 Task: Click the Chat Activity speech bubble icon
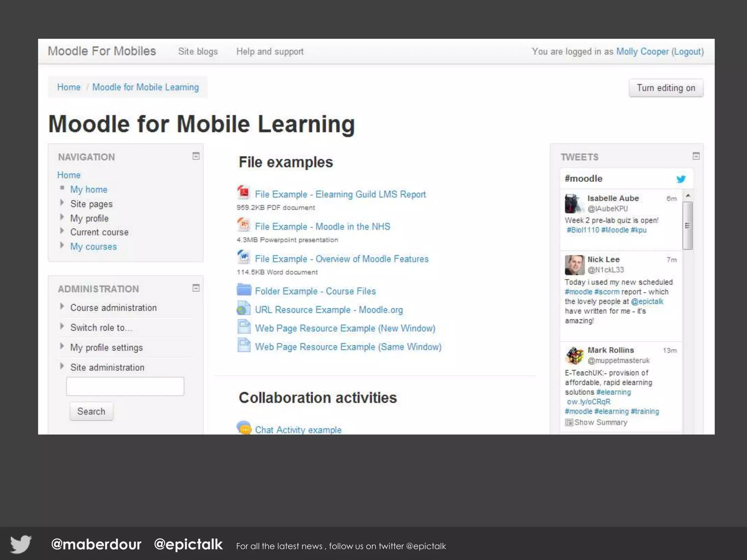[x=244, y=427]
